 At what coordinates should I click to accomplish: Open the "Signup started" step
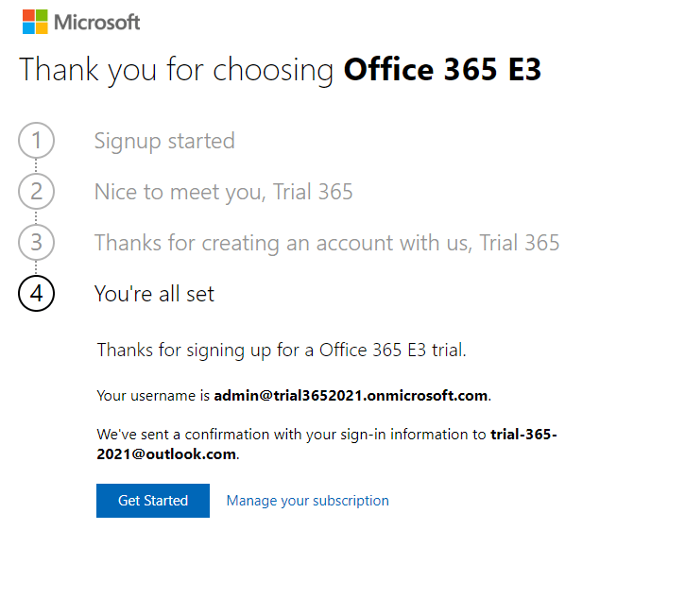[164, 141]
